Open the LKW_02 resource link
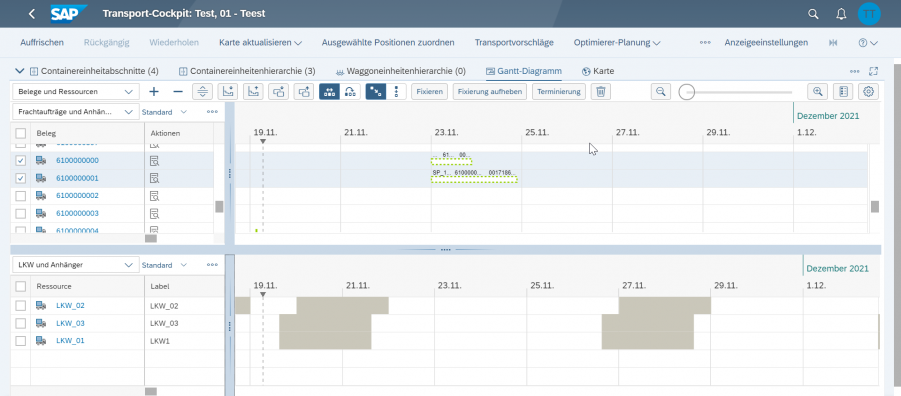The width and height of the screenshot is (901, 396). click(x=70, y=306)
